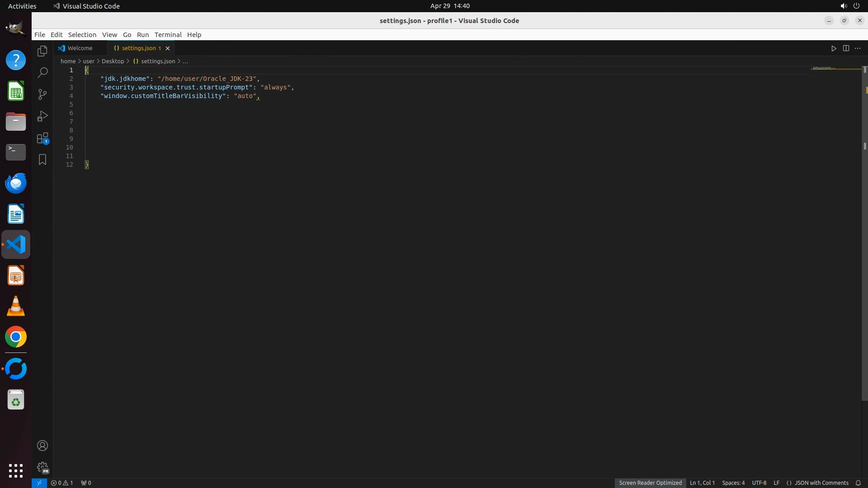Toggle the notifications bell in status bar

coord(858,483)
